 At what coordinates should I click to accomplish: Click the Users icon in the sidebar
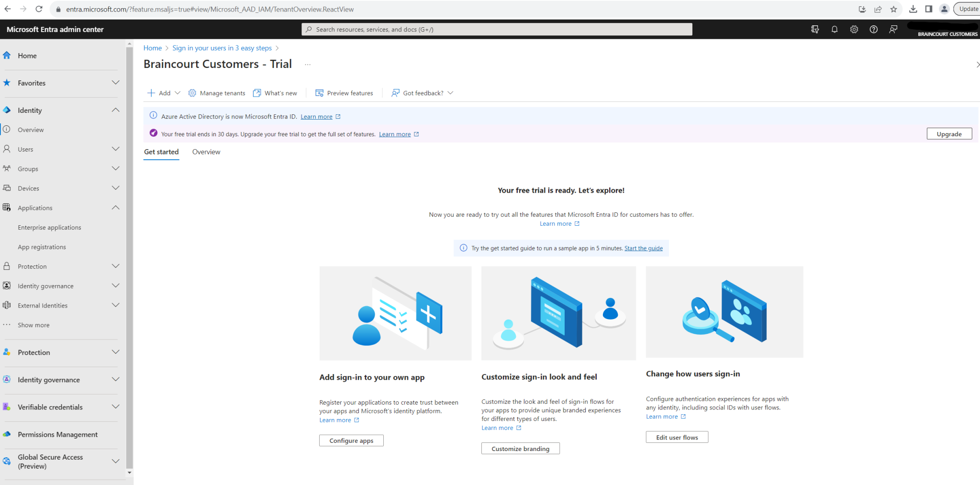click(7, 149)
